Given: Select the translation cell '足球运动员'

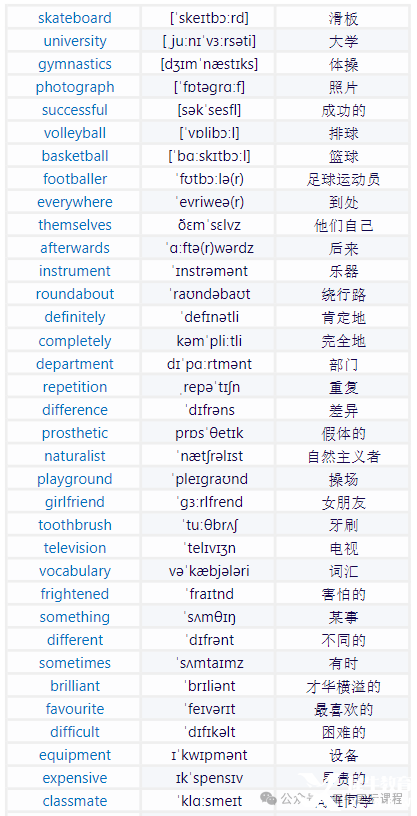Looking at the screenshot, I should (x=343, y=179).
